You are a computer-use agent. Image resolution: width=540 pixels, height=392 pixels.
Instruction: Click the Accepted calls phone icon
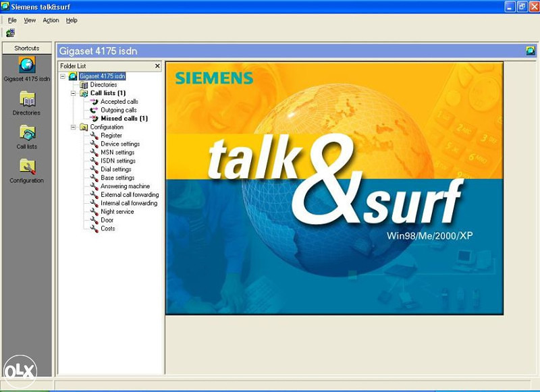pos(94,101)
